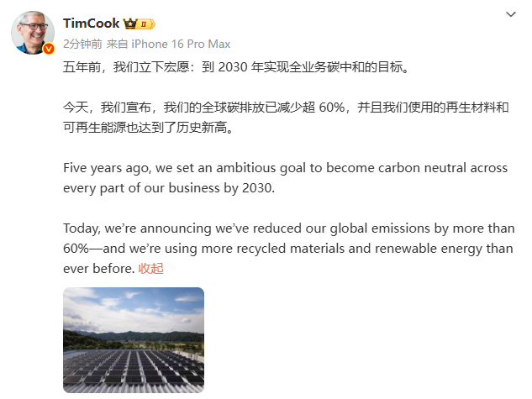Click the orange verified V badge

[x=49, y=50]
